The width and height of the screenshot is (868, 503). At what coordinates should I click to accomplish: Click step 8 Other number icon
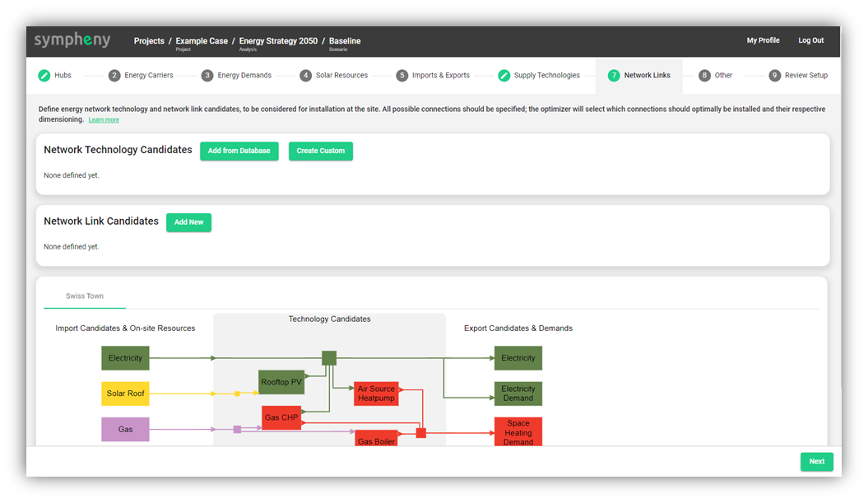[x=704, y=76]
